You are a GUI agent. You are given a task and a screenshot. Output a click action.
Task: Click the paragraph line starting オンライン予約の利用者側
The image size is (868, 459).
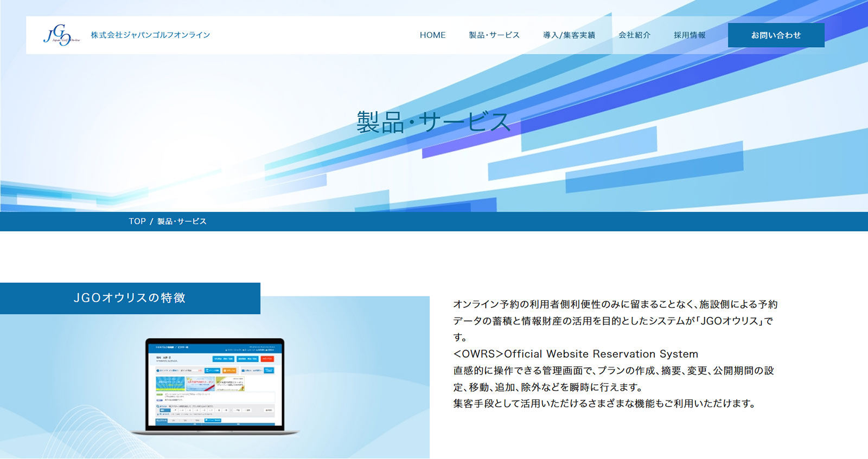pos(615,305)
